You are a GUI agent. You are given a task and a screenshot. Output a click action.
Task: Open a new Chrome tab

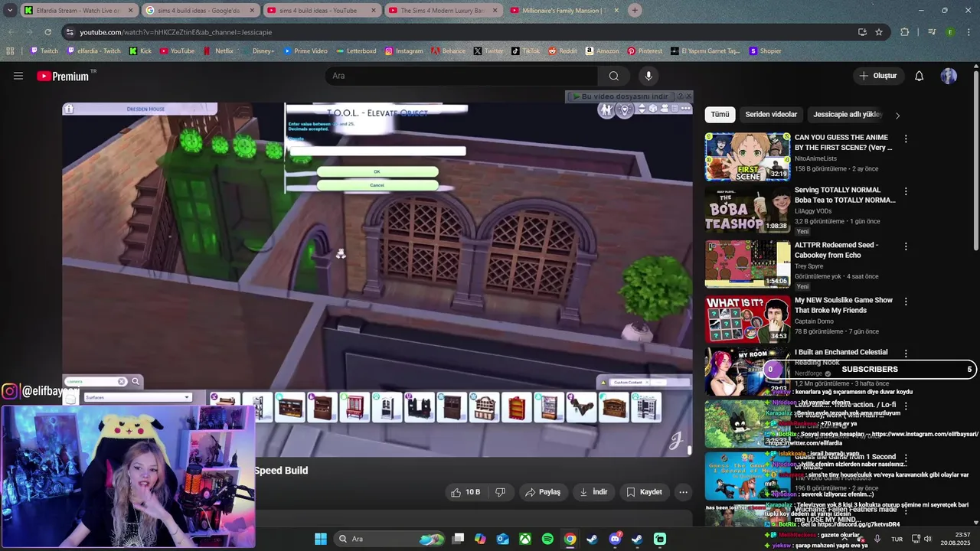point(635,11)
